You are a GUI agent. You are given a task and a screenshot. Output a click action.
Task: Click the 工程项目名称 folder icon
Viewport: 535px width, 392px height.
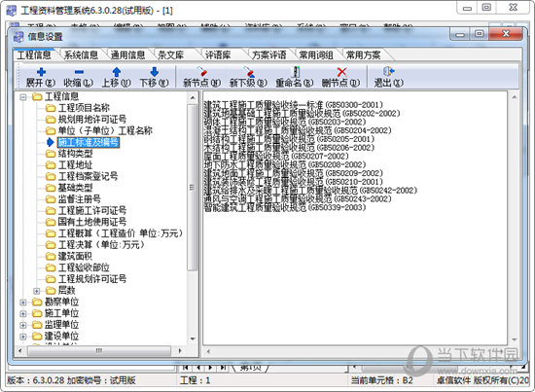pos(51,108)
